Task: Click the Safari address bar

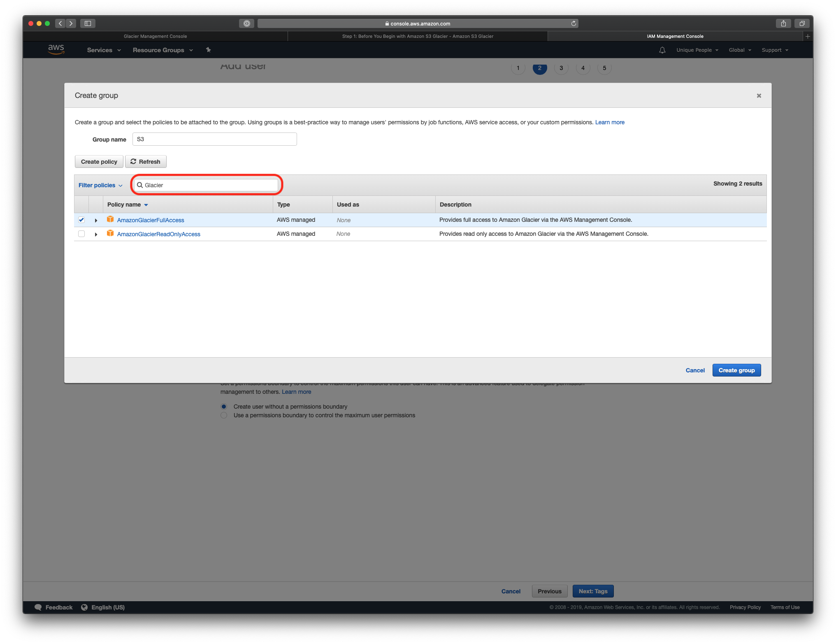Action: point(418,23)
